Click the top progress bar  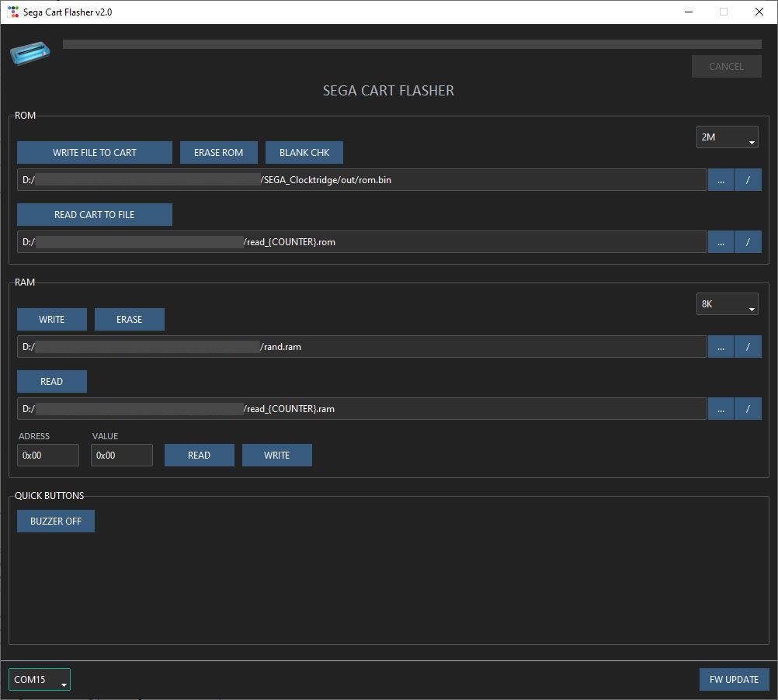(412, 44)
